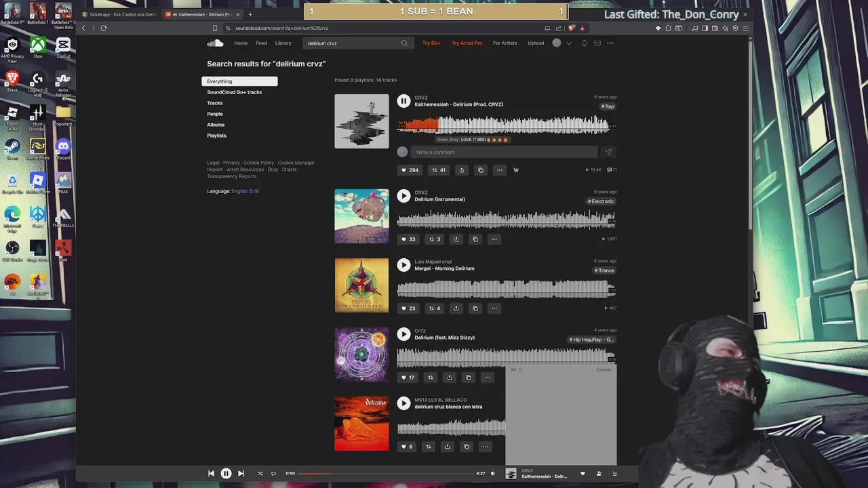868x488 pixels.
Task: Open the Library page
Action: [x=283, y=43]
